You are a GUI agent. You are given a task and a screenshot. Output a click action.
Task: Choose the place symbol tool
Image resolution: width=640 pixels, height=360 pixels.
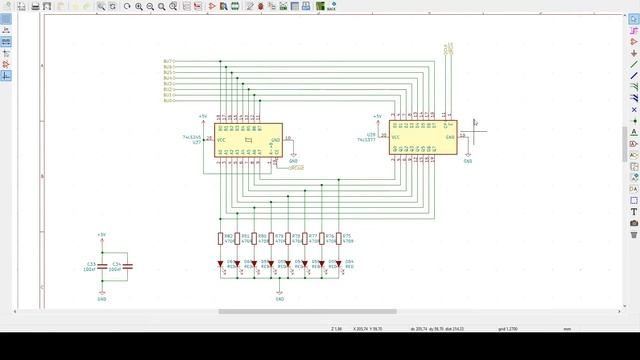[633, 42]
